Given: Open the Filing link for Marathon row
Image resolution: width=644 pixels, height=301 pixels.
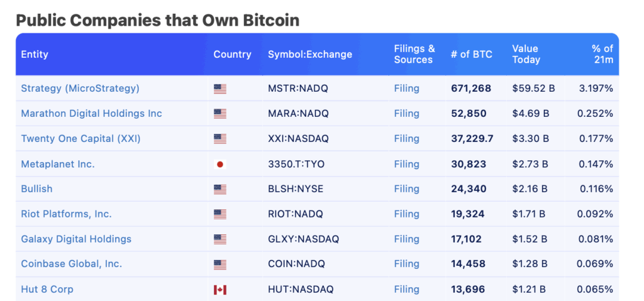Looking at the screenshot, I should click(407, 113).
